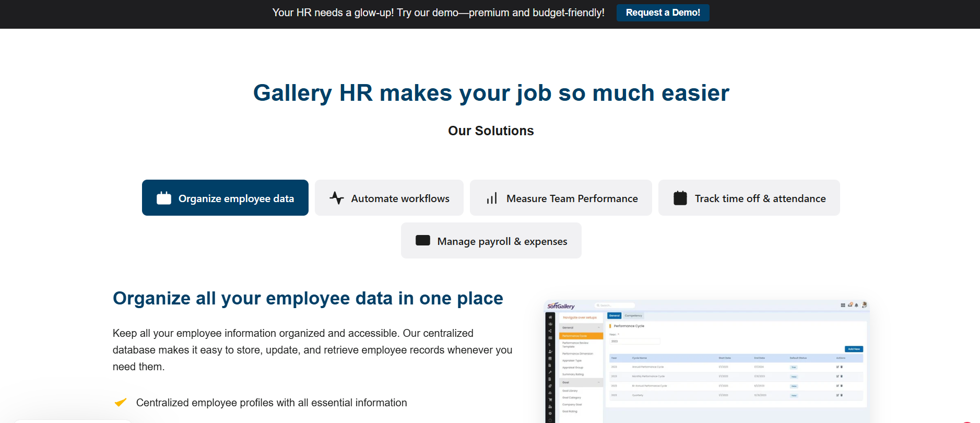The image size is (980, 423).
Task: Click the text Centralized employee profiles with all essential information
Action: click(271, 403)
